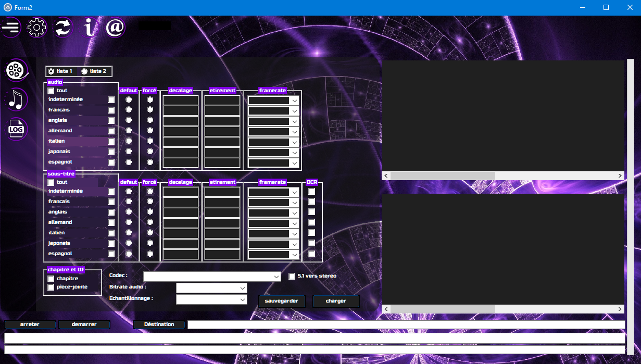Check the audio "tout" checkbox
Image resolution: width=641 pixels, height=364 pixels.
[x=51, y=91]
